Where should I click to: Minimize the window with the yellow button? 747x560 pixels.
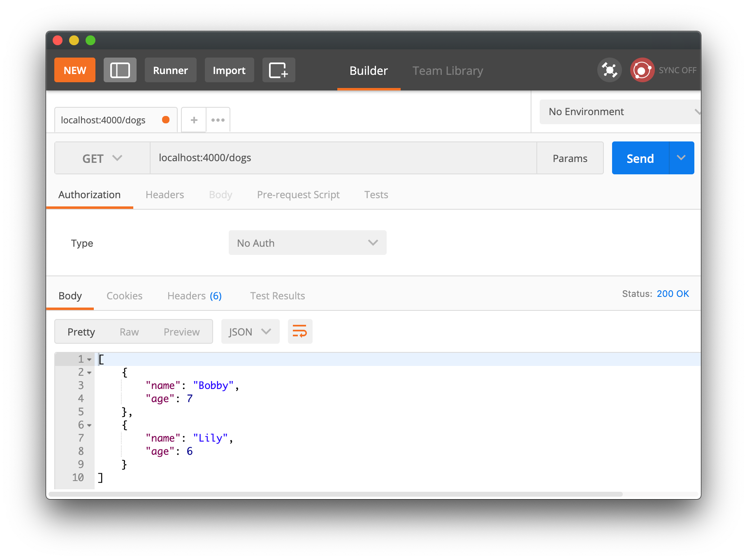pyautogui.click(x=74, y=40)
